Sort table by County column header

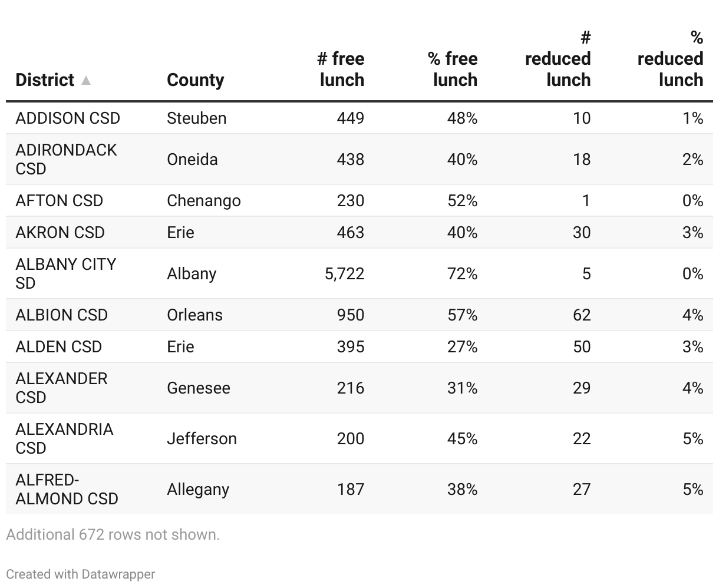pyautogui.click(x=195, y=80)
